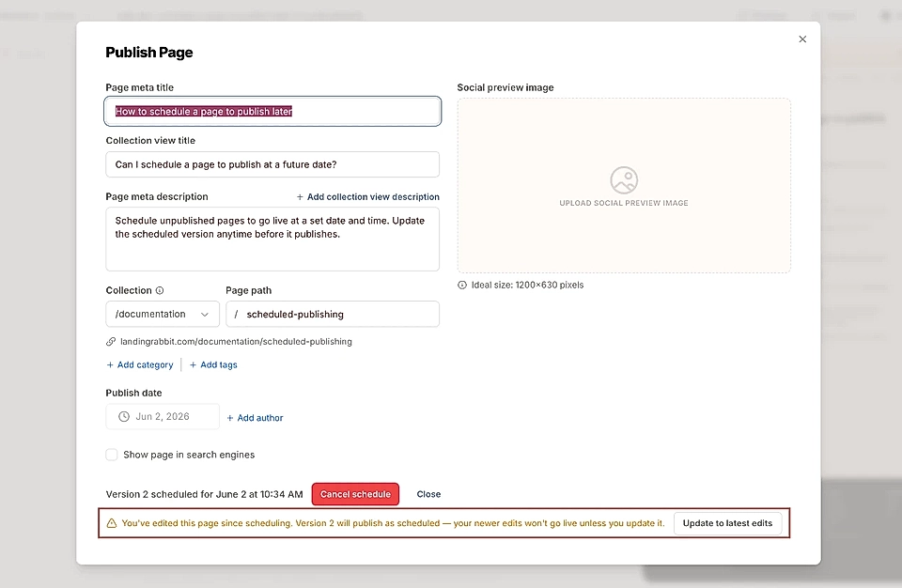902x588 pixels.
Task: Click the chevron arrow in the collection dropdown
Action: pyautogui.click(x=204, y=314)
